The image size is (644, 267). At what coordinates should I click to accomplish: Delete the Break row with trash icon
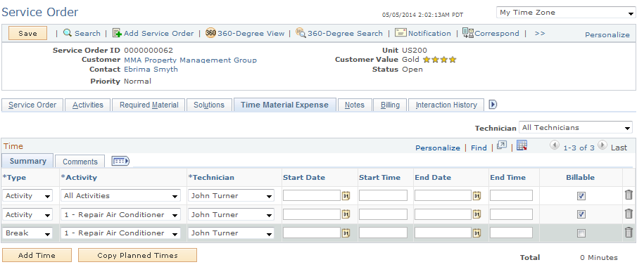tap(629, 233)
